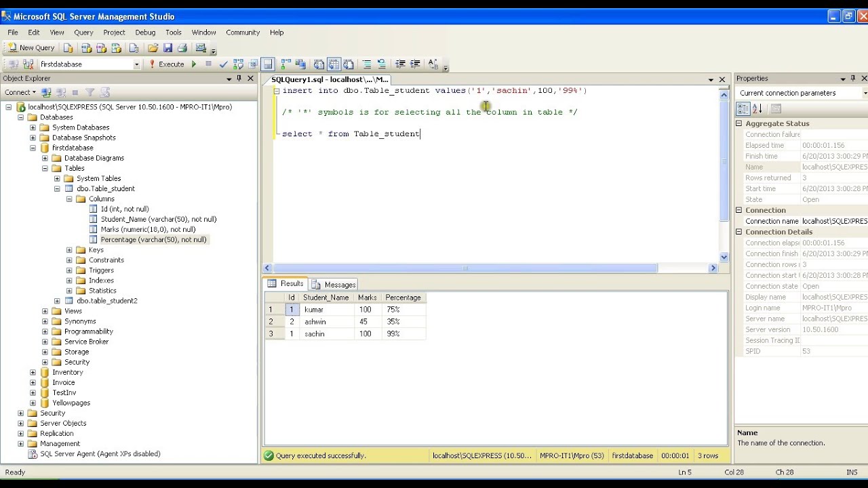
Task: Expand the Keys folder node
Action: pyautogui.click(x=69, y=249)
